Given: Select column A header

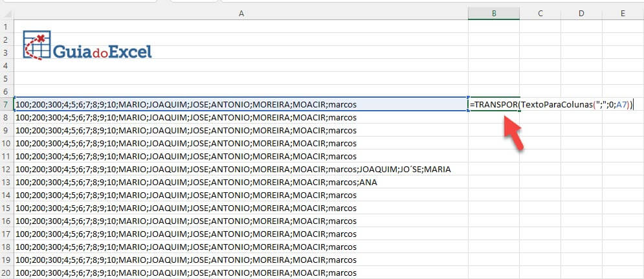Looking at the screenshot, I should (241, 14).
